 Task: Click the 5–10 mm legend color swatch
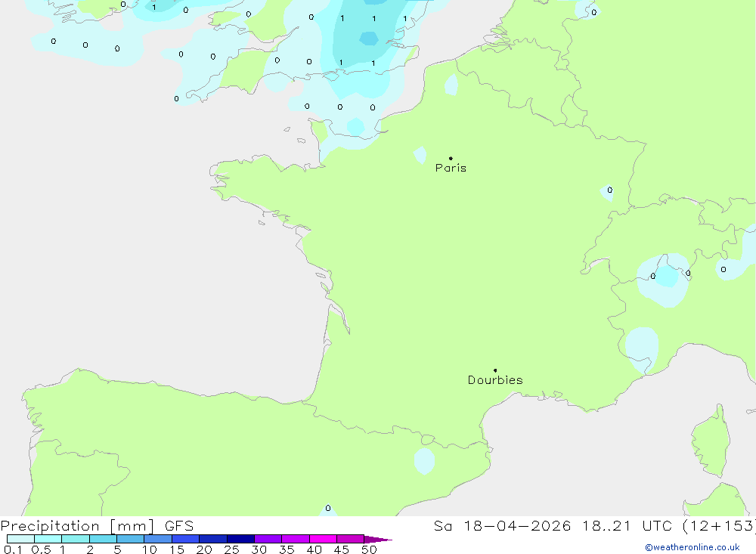(130, 539)
